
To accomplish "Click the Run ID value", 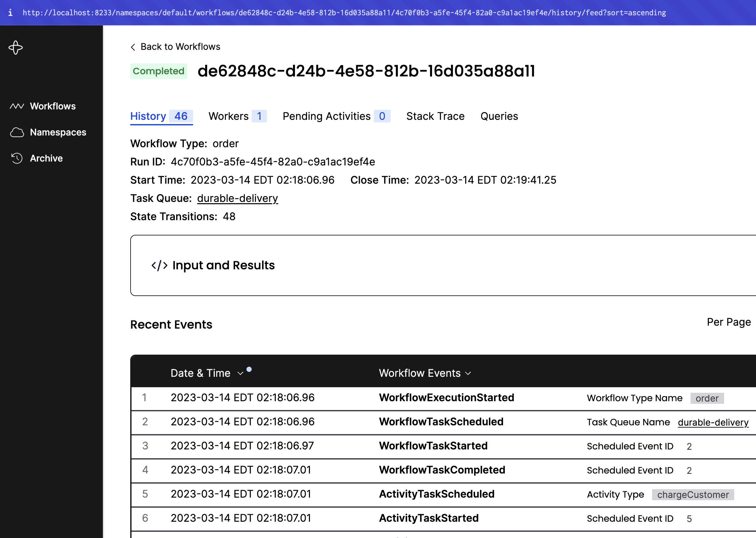I will click(273, 162).
